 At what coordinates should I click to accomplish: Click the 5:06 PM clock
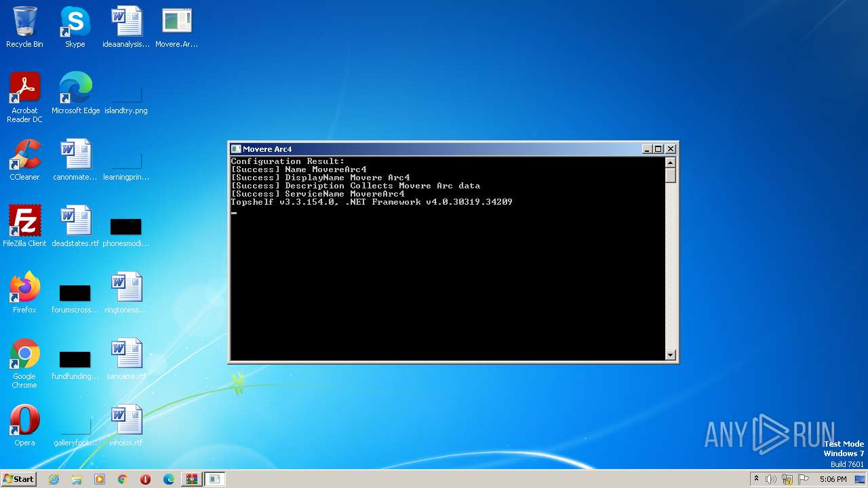(x=833, y=479)
